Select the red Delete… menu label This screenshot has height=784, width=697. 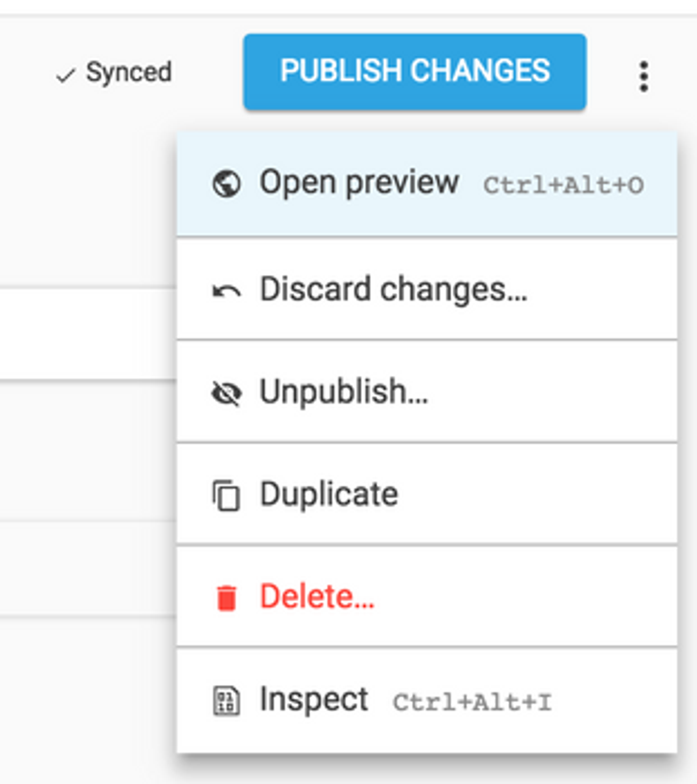point(317,596)
